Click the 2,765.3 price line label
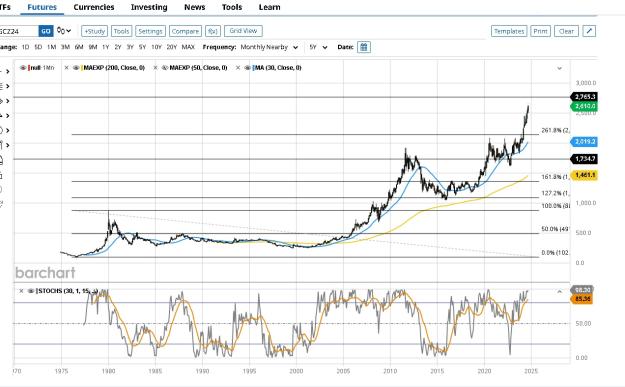 [584, 96]
